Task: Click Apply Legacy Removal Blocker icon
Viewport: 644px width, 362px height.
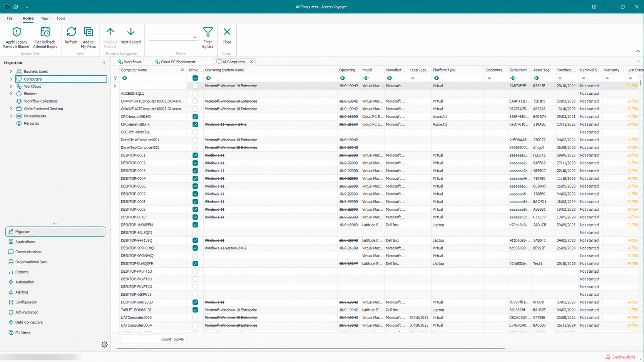Action: (16, 32)
